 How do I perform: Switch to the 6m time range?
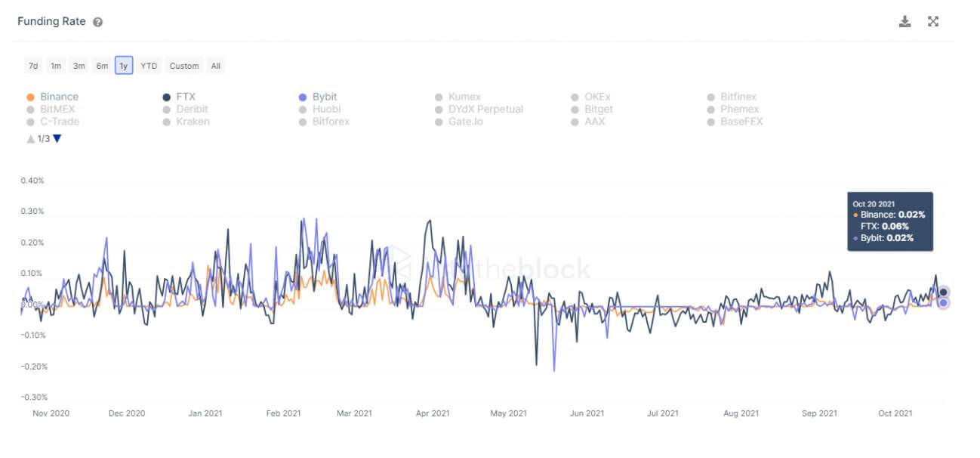[101, 66]
